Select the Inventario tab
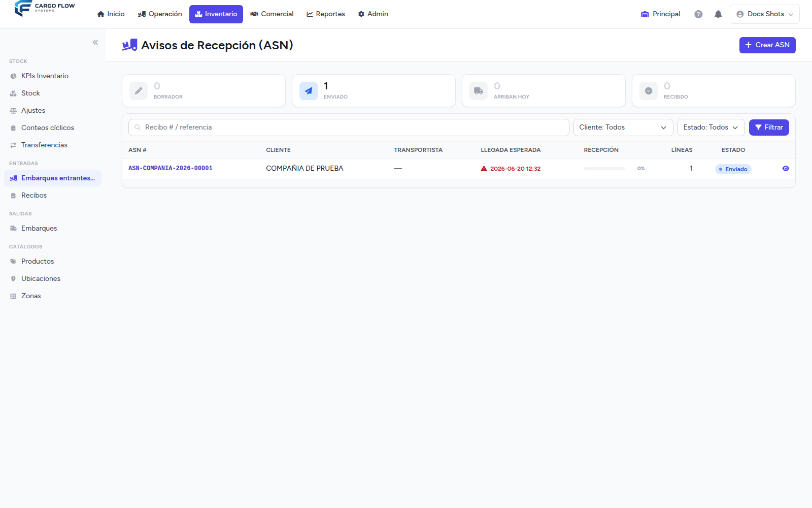 pyautogui.click(x=216, y=14)
